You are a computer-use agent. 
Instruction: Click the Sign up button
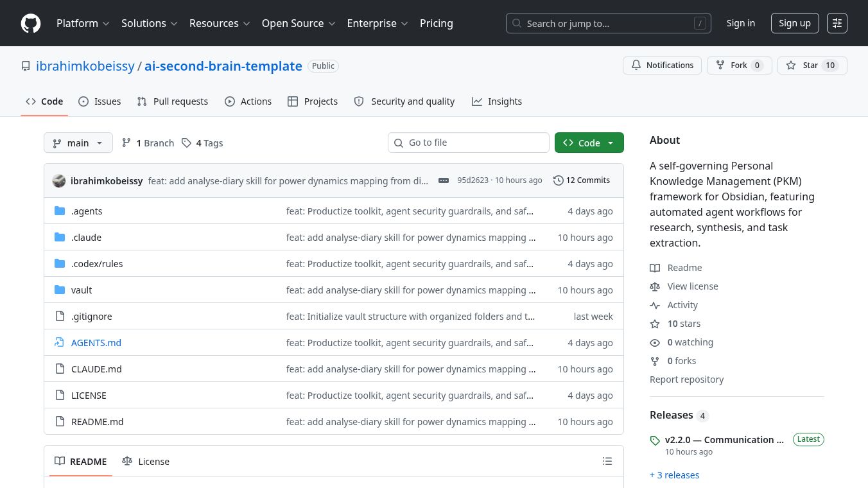click(x=795, y=23)
